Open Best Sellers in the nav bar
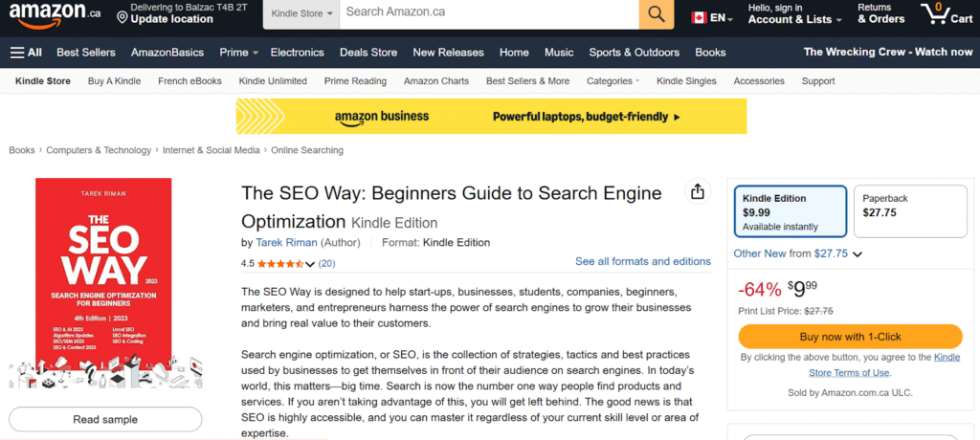 tap(85, 53)
